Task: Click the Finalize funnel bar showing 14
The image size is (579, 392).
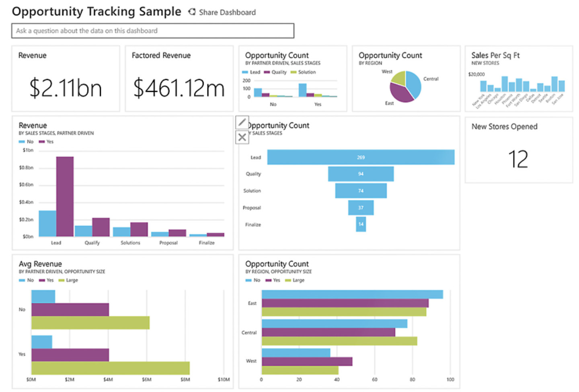Action: pos(361,225)
